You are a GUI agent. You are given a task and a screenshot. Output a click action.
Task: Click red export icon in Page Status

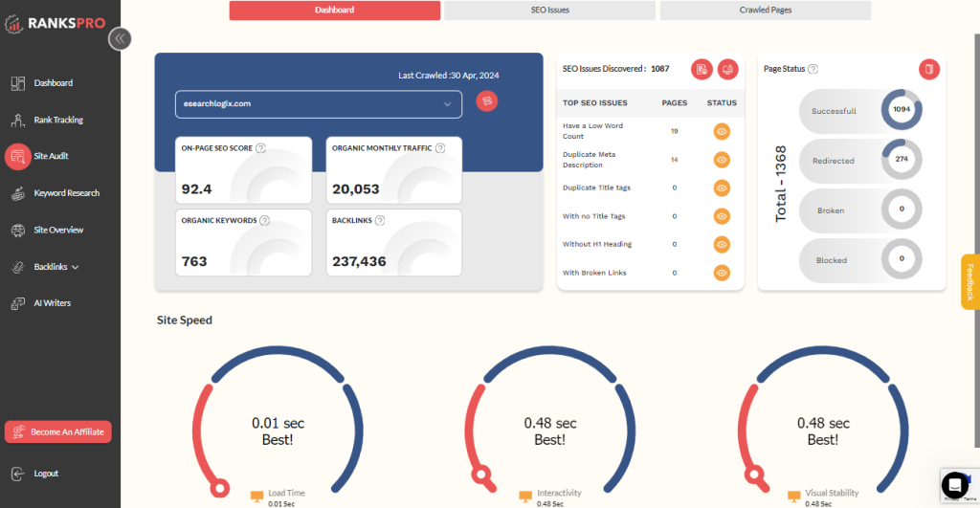pos(929,69)
